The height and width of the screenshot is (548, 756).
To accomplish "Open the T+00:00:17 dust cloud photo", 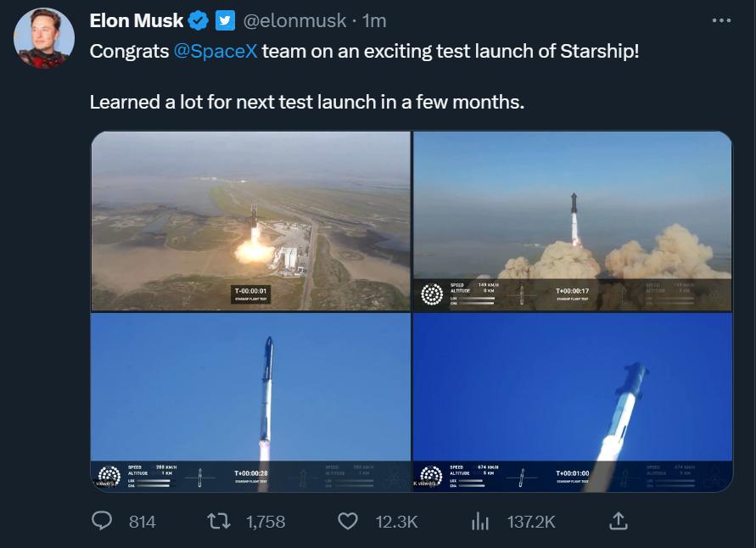I will pos(573,221).
